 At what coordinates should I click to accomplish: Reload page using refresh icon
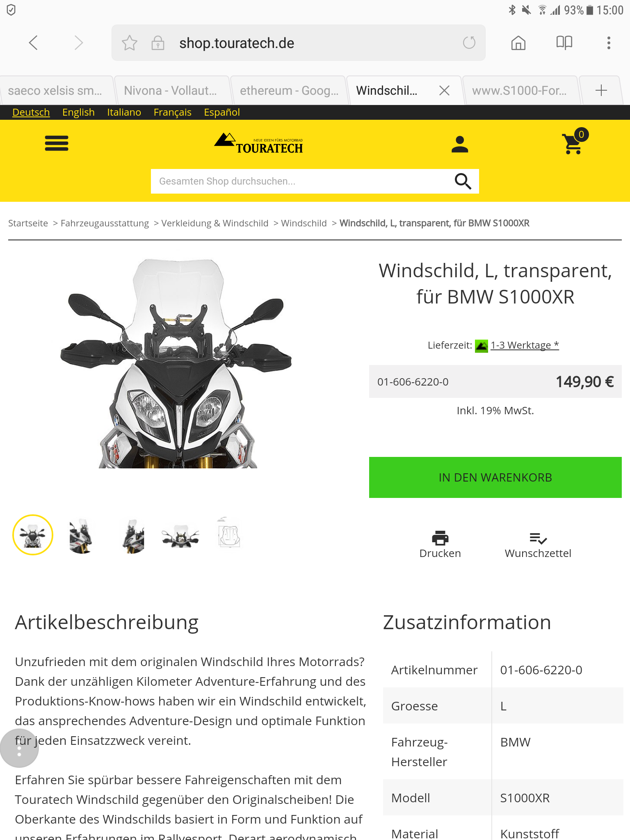469,43
